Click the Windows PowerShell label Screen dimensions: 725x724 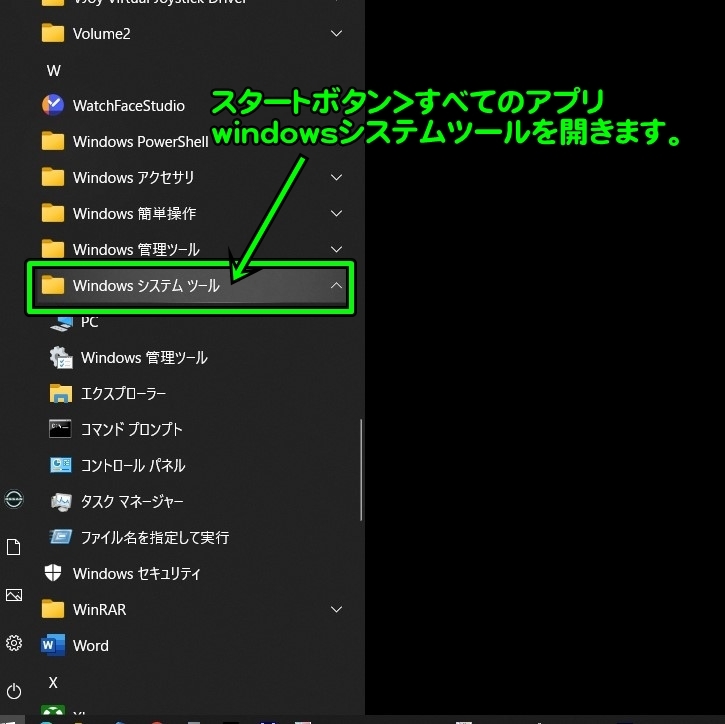pyautogui.click(x=141, y=142)
